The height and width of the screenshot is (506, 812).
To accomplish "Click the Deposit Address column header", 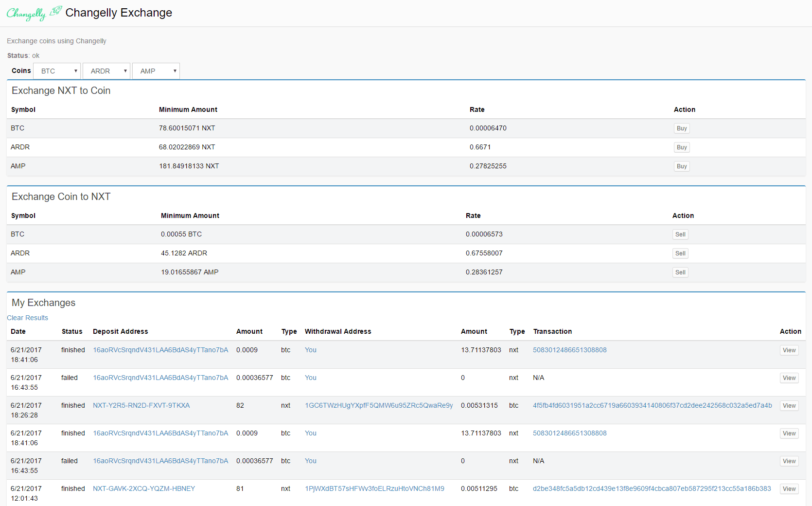I will pyautogui.click(x=121, y=331).
